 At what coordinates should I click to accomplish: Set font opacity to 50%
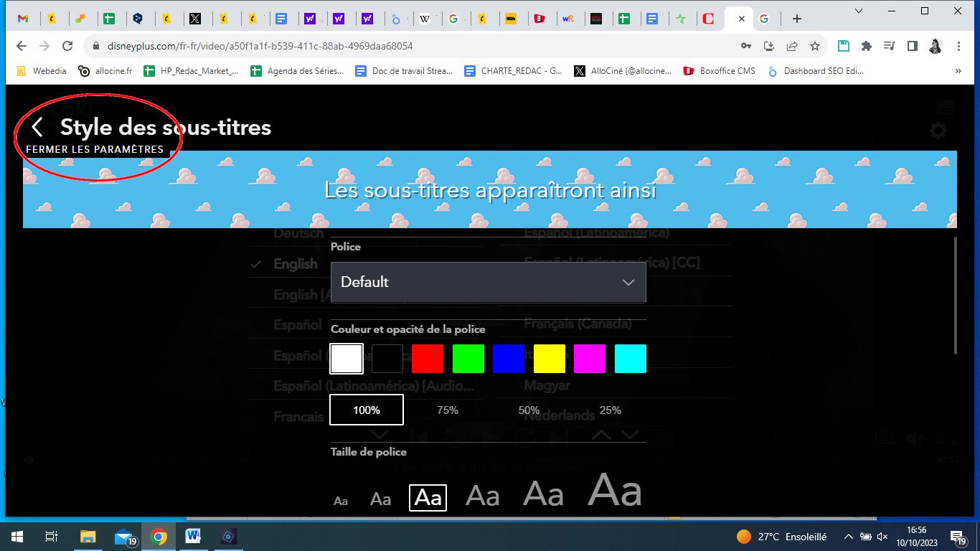529,410
